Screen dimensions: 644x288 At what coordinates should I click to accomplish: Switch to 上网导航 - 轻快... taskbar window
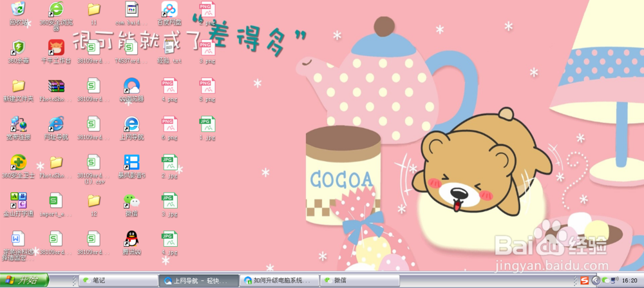coord(198,281)
